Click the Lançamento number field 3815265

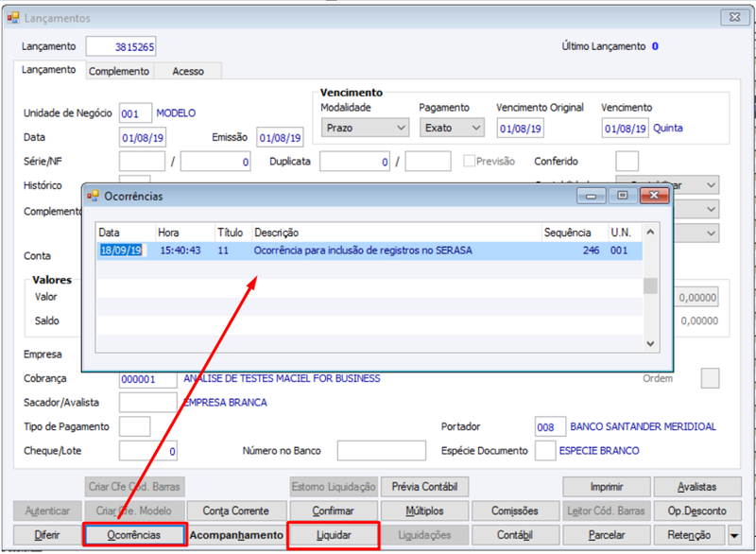(x=121, y=46)
